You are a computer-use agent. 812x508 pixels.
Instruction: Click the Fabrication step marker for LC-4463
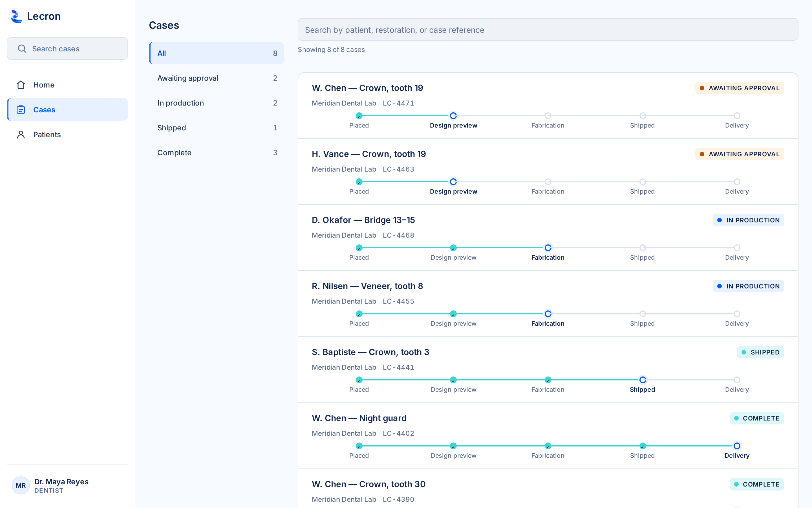548,182
